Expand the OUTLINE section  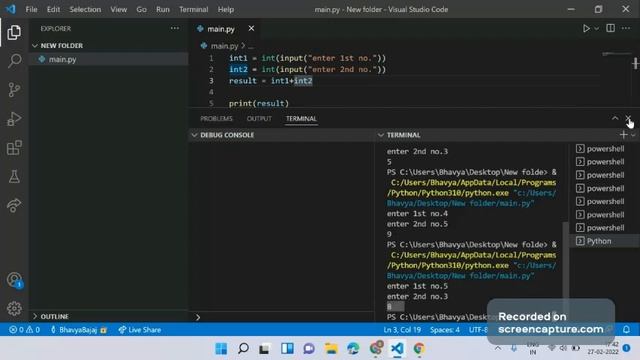[109, 316]
